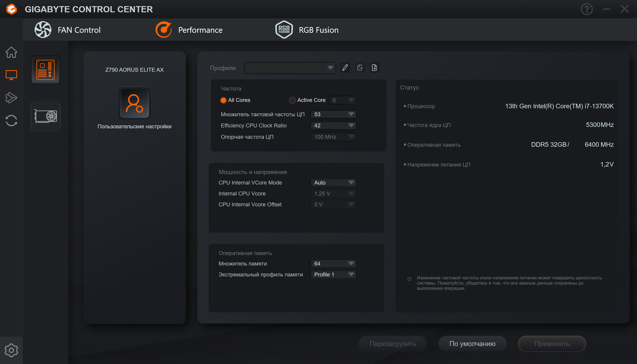Expand the Профили dropdown list
This screenshot has height=364, width=637.
(290, 68)
